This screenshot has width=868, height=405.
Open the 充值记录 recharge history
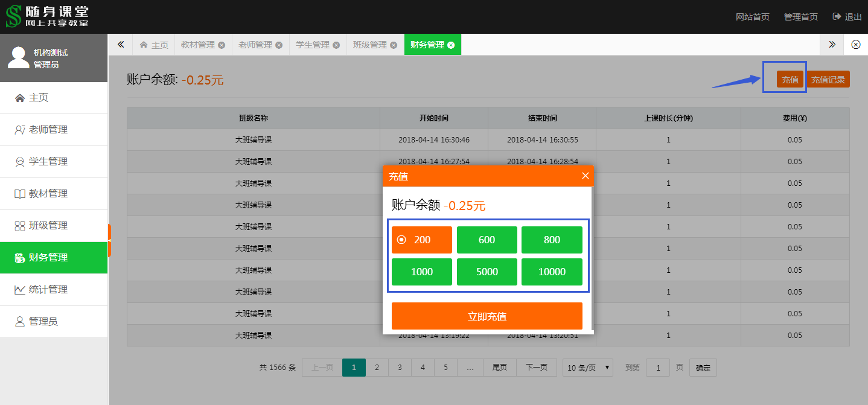coord(828,80)
